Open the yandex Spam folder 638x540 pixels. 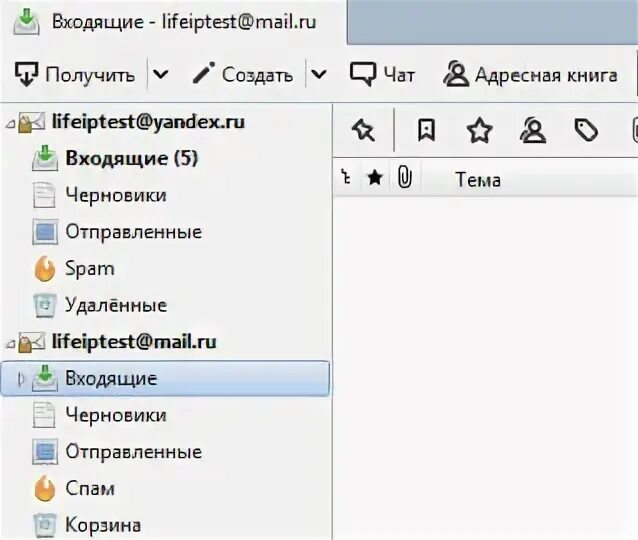(x=90, y=268)
